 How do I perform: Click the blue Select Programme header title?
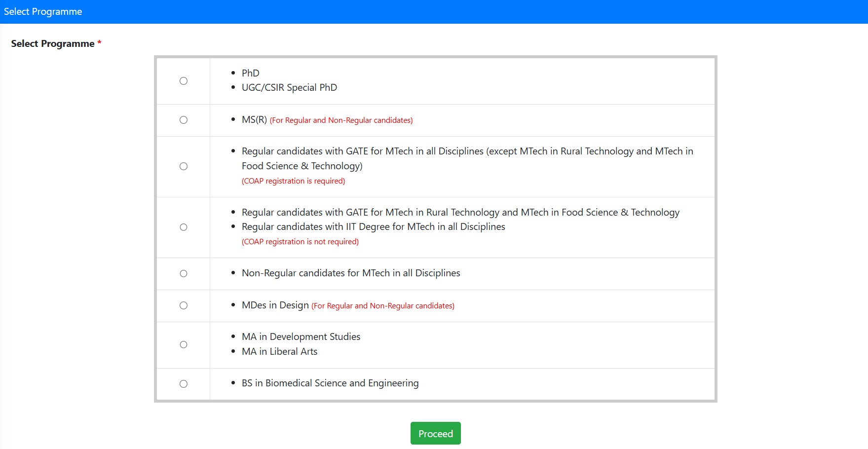click(x=43, y=12)
